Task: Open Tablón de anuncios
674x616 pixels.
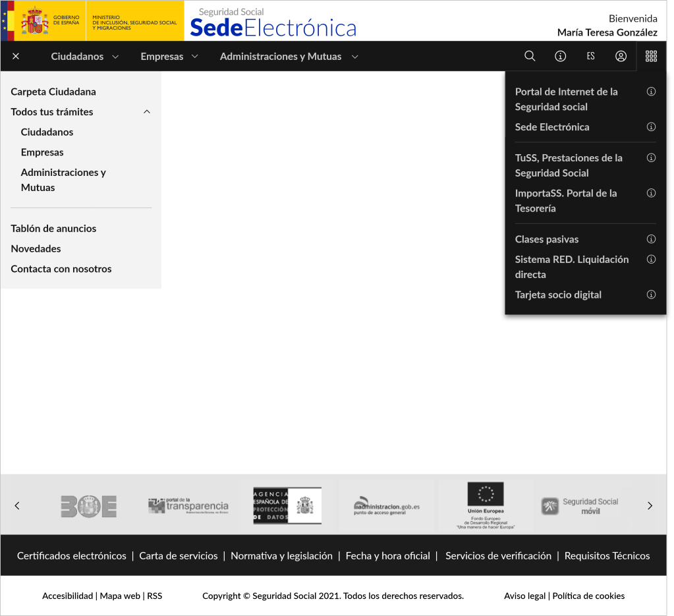Action: [x=53, y=228]
